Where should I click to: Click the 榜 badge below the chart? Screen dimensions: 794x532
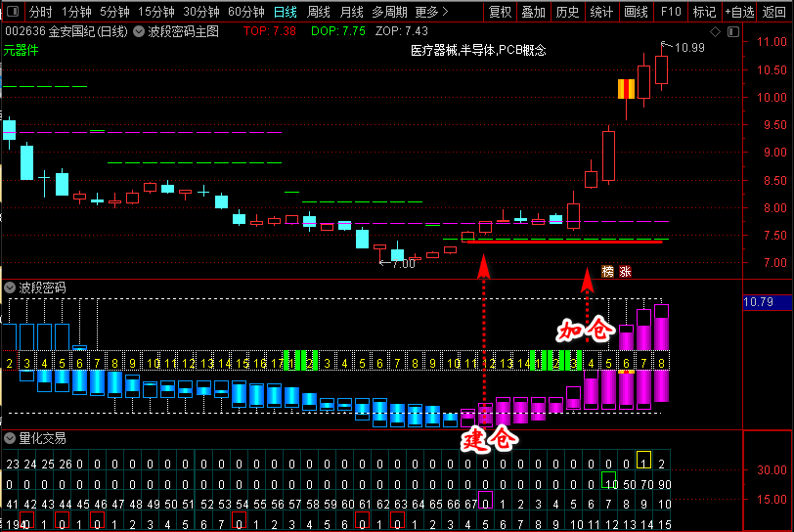click(x=607, y=272)
